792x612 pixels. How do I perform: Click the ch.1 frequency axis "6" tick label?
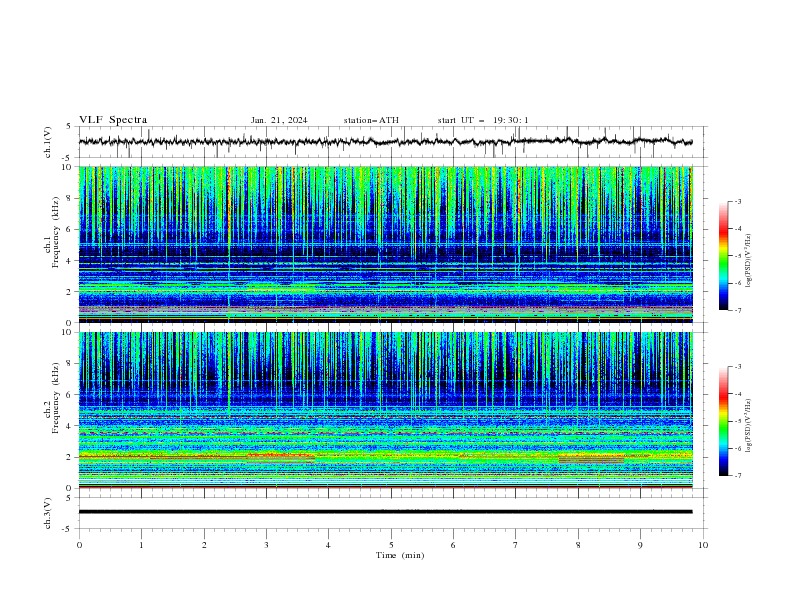click(71, 229)
